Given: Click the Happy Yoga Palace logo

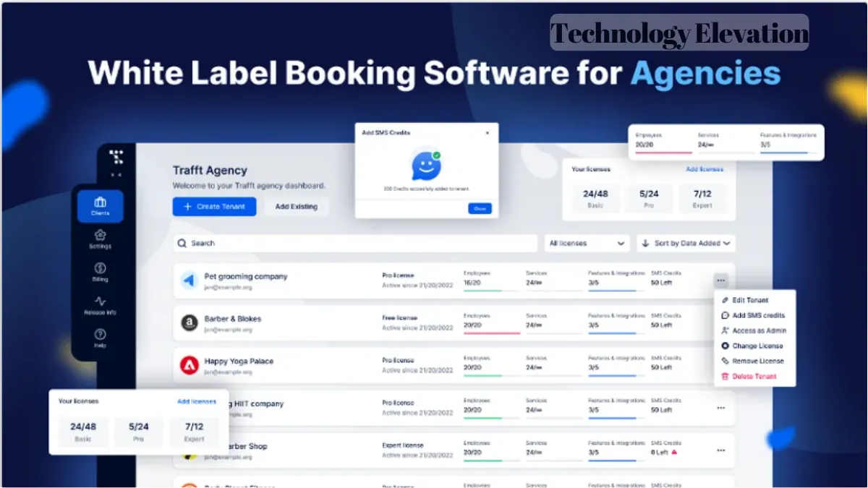Looking at the screenshot, I should pyautogui.click(x=189, y=366).
